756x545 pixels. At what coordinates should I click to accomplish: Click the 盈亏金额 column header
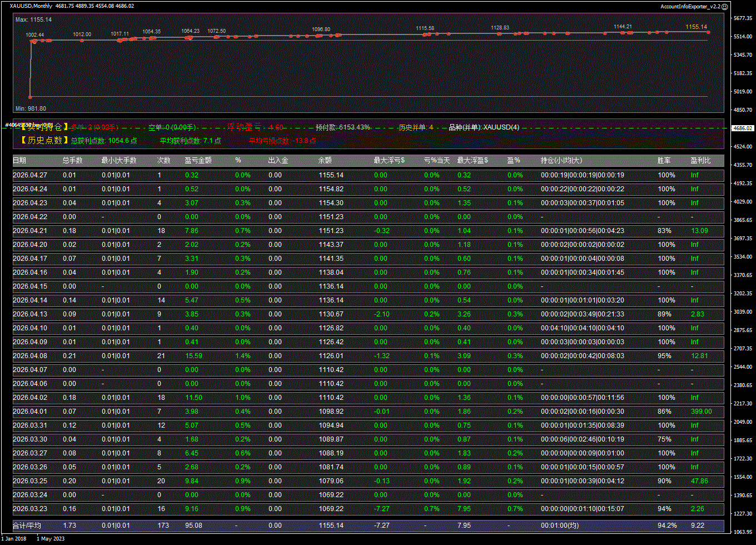coord(198,161)
